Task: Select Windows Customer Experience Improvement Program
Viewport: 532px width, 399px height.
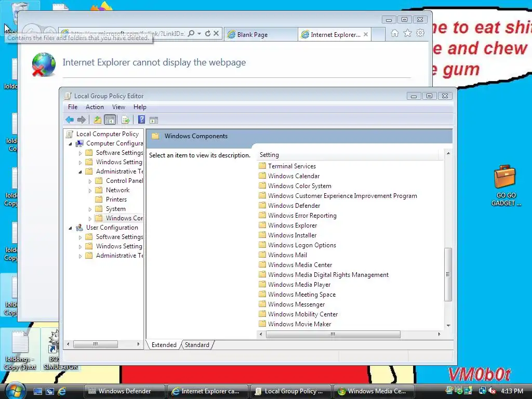Action: (342, 196)
